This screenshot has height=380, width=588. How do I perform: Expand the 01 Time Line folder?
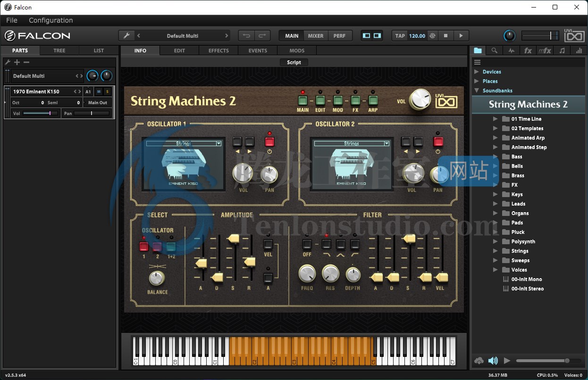(x=496, y=119)
